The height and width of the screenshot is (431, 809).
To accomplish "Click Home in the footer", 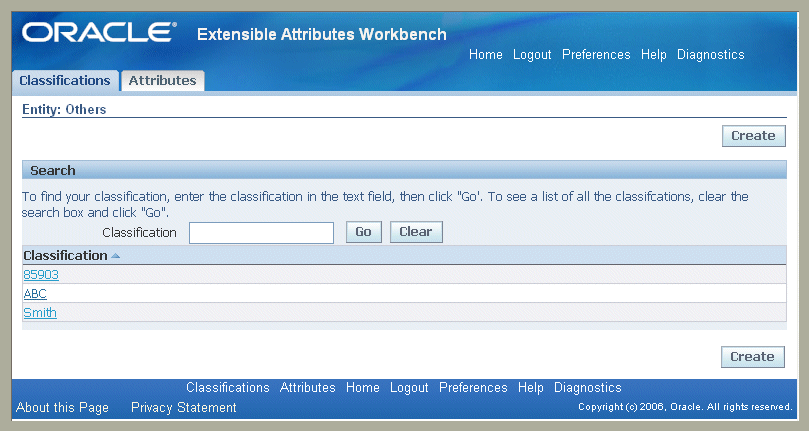I will point(363,388).
